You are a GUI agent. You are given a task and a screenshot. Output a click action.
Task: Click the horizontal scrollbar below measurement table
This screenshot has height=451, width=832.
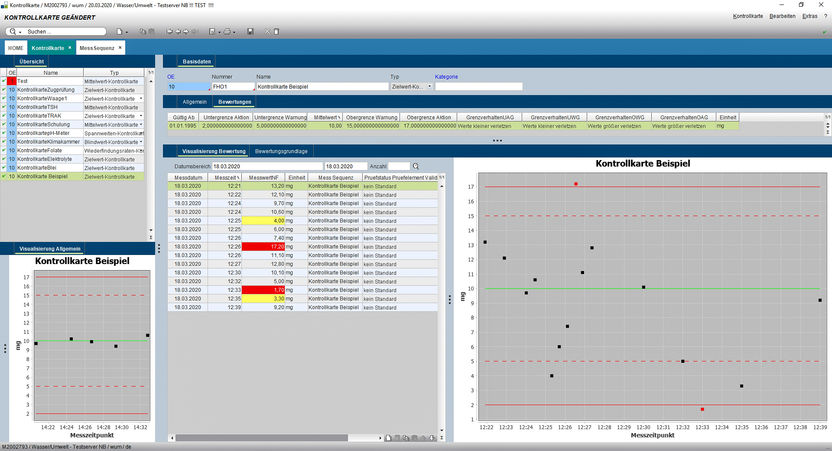[262, 438]
